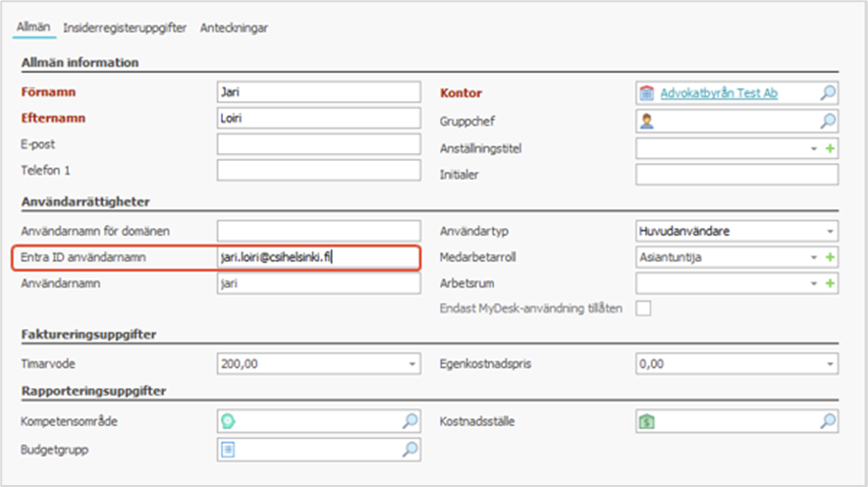Enable Endast MyDesk-användning tillåten checkbox

643,309
